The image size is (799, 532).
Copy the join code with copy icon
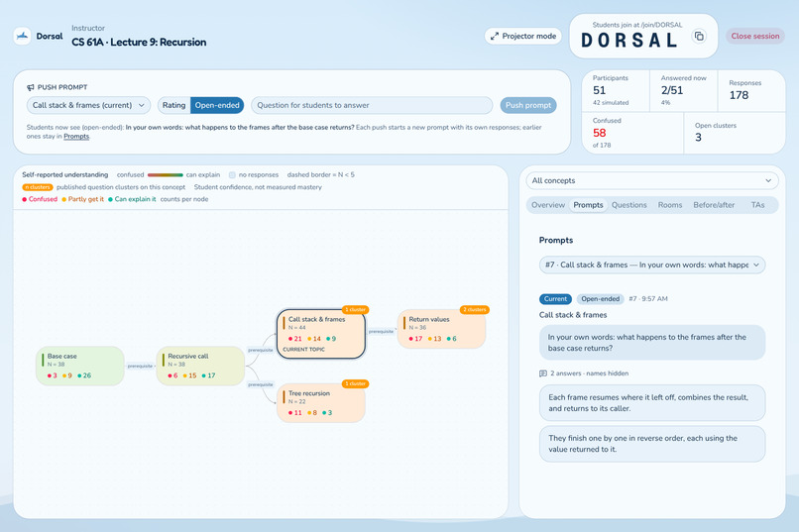point(699,36)
